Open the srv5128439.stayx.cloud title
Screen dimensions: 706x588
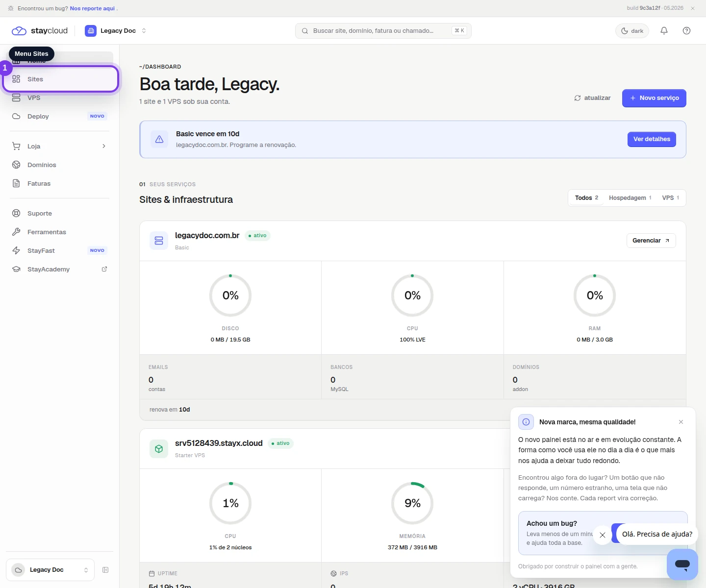(x=219, y=443)
